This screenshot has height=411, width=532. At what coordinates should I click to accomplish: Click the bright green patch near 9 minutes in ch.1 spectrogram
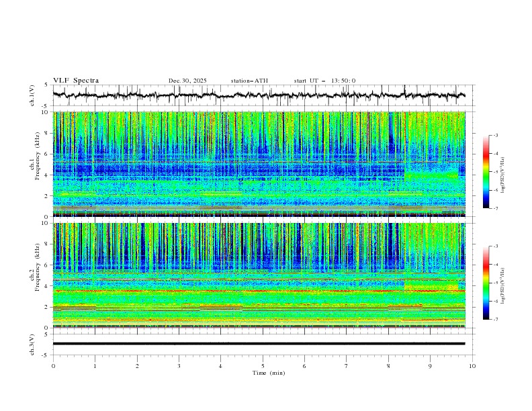(431, 175)
